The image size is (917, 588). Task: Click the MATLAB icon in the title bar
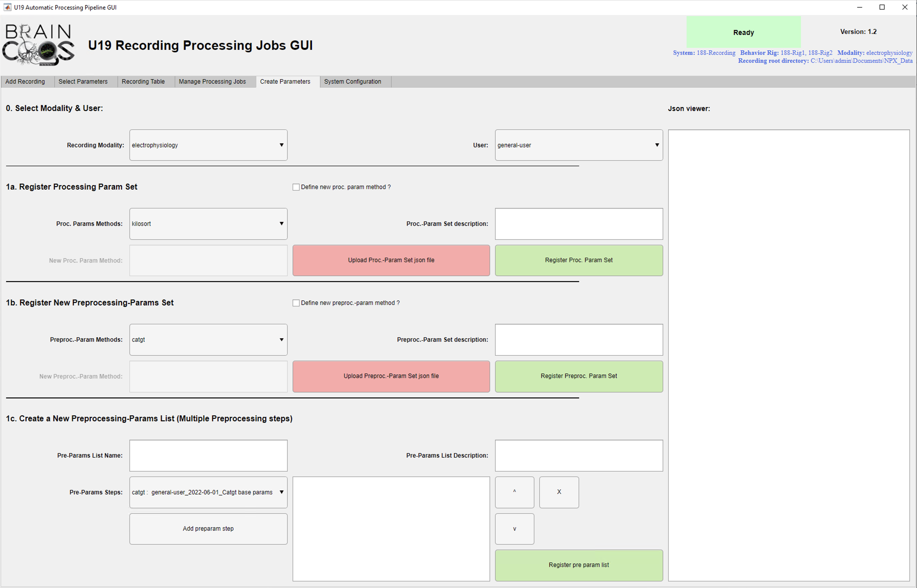coord(7,7)
